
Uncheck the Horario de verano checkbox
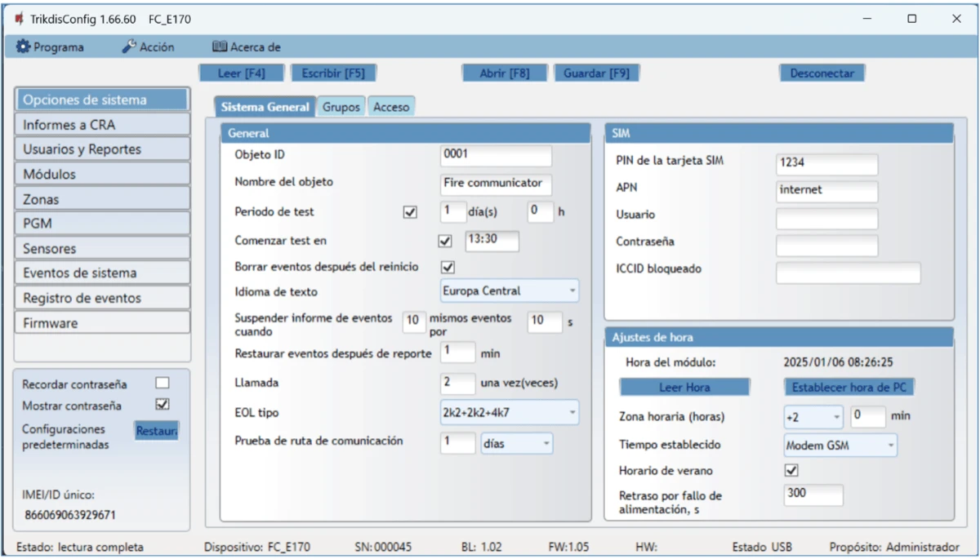(791, 470)
